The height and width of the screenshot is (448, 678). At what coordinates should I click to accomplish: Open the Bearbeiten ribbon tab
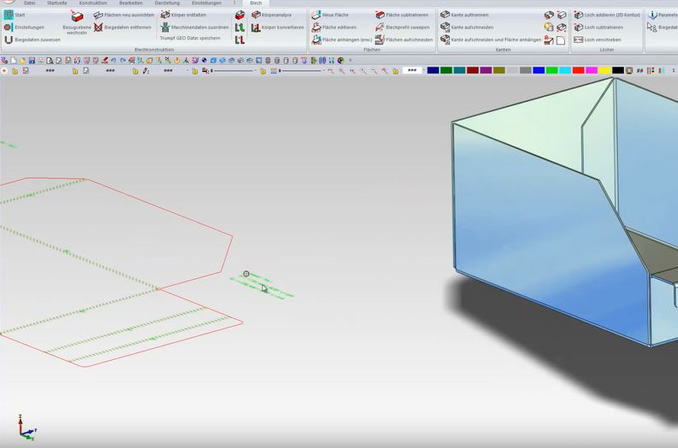[131, 3]
